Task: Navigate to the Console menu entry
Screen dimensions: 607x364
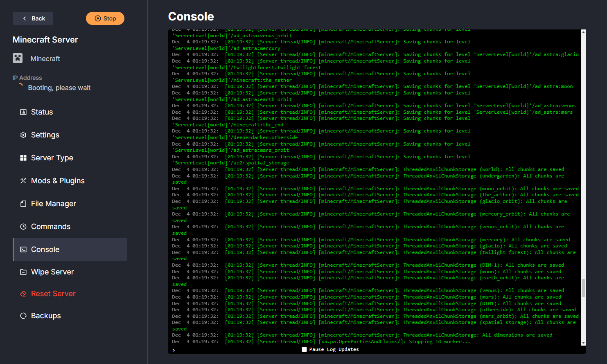Action: click(45, 249)
